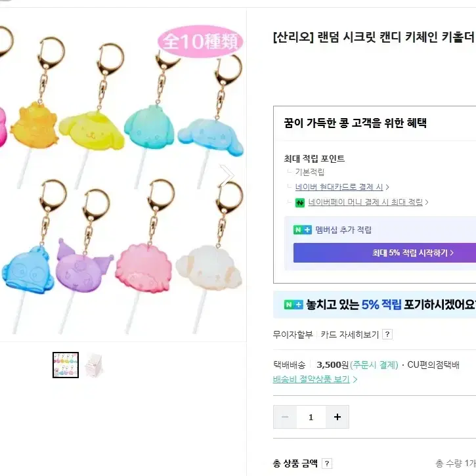Click 카드 자세히보기 text
476x476 pixels.
pos(350,334)
